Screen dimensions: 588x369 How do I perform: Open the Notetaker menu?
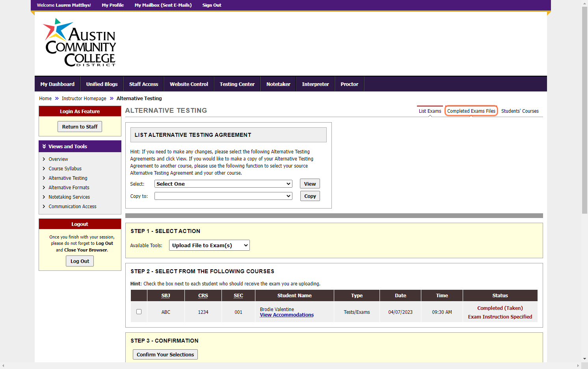point(278,84)
